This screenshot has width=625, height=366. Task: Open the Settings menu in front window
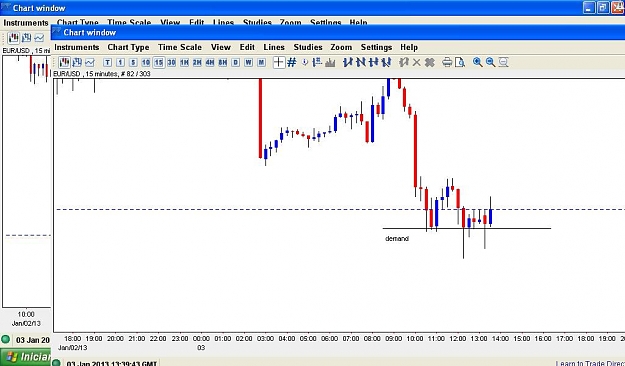pyautogui.click(x=376, y=47)
